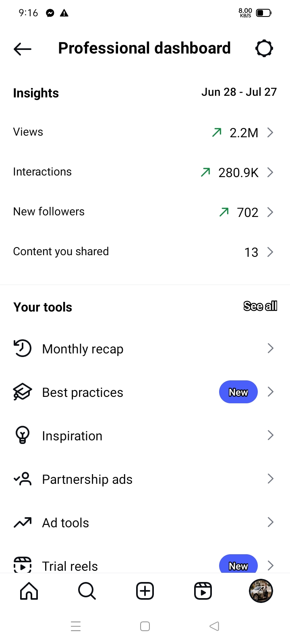This screenshot has height=644, width=290.
Task: Open Content you shared row
Action: (x=145, y=252)
